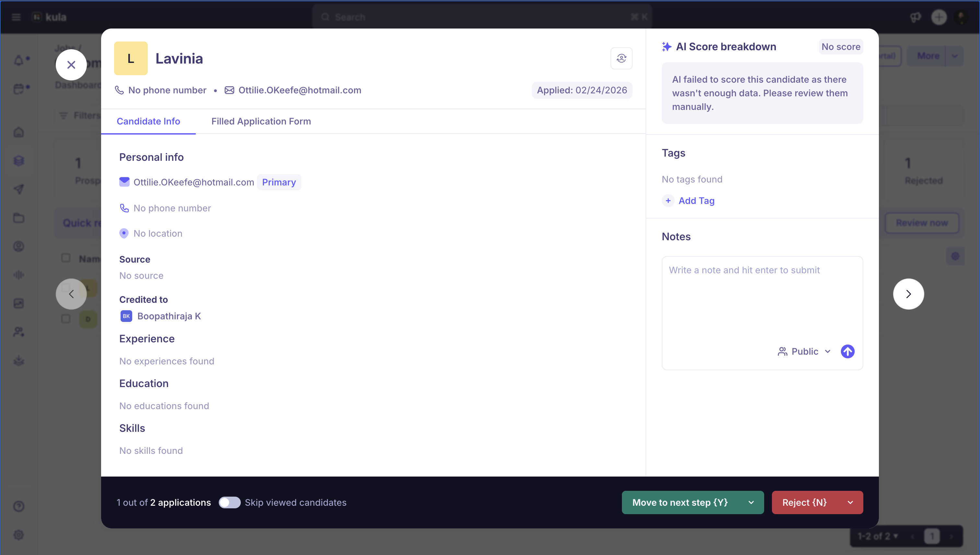This screenshot has width=980, height=555.
Task: Click the Primary email label
Action: click(278, 182)
